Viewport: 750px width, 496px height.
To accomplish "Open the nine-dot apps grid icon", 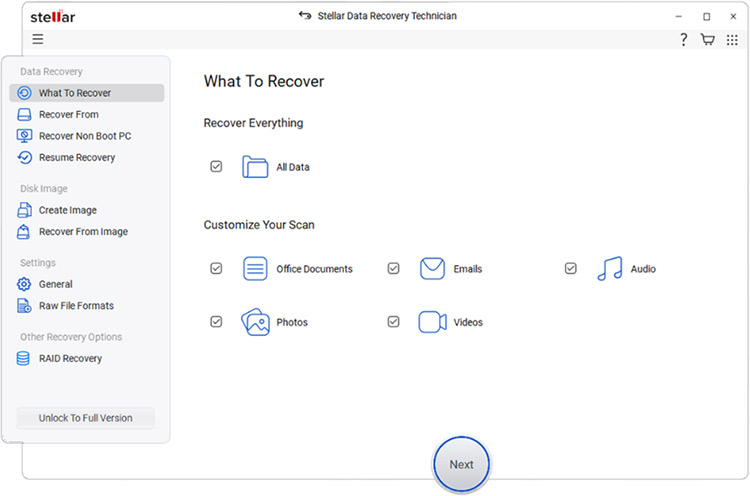I will [732, 40].
